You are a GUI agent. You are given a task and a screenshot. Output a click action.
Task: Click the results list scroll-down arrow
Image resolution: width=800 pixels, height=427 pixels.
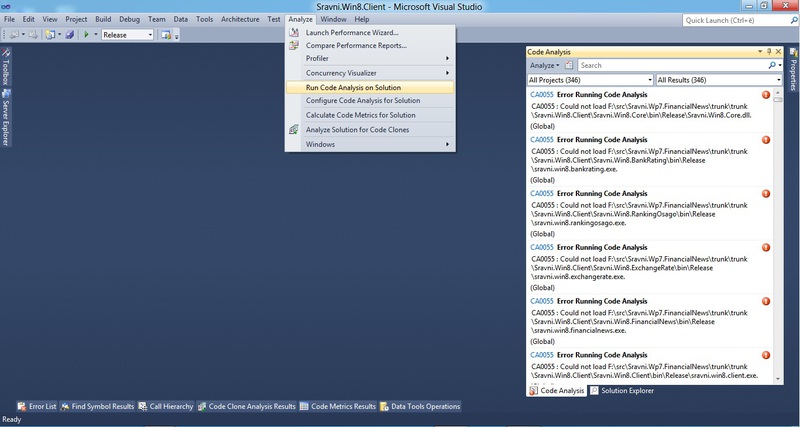pyautogui.click(x=778, y=379)
